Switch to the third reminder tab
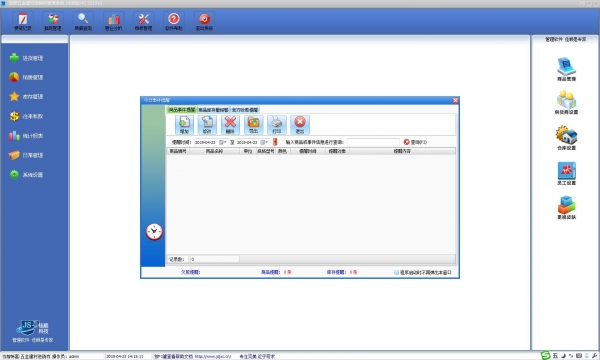The height and width of the screenshot is (360, 600). (x=245, y=110)
